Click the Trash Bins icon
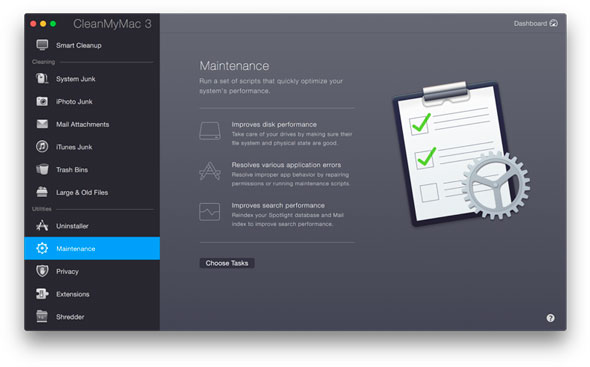This screenshot has width=590, height=367. point(42,169)
